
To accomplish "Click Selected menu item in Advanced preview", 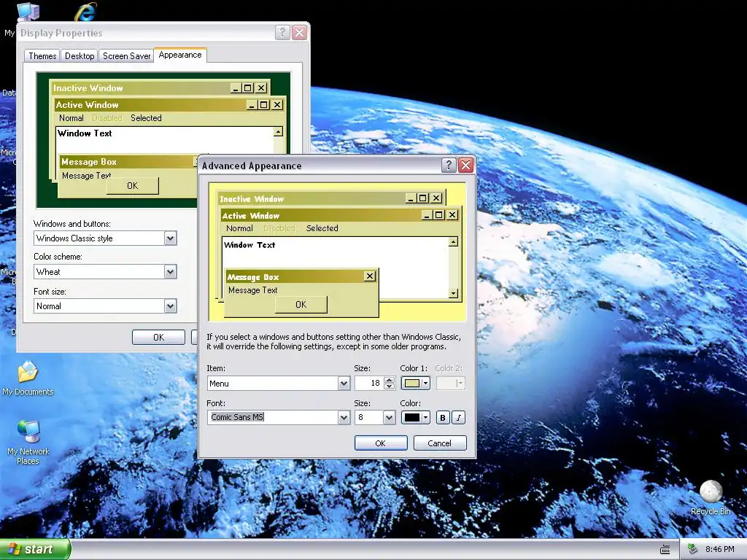I will pyautogui.click(x=322, y=228).
